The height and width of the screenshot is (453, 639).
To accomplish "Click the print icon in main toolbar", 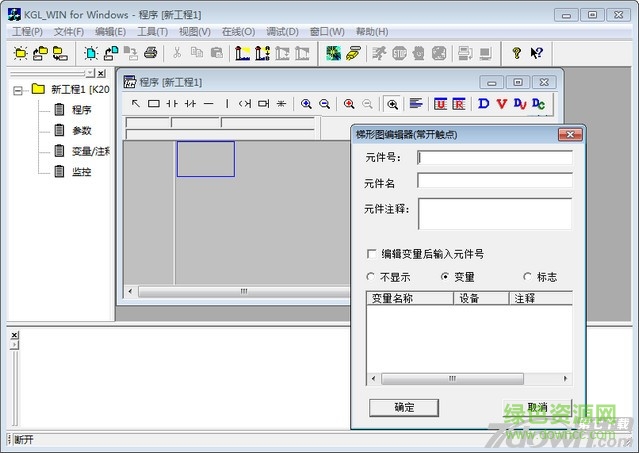I will coord(150,53).
